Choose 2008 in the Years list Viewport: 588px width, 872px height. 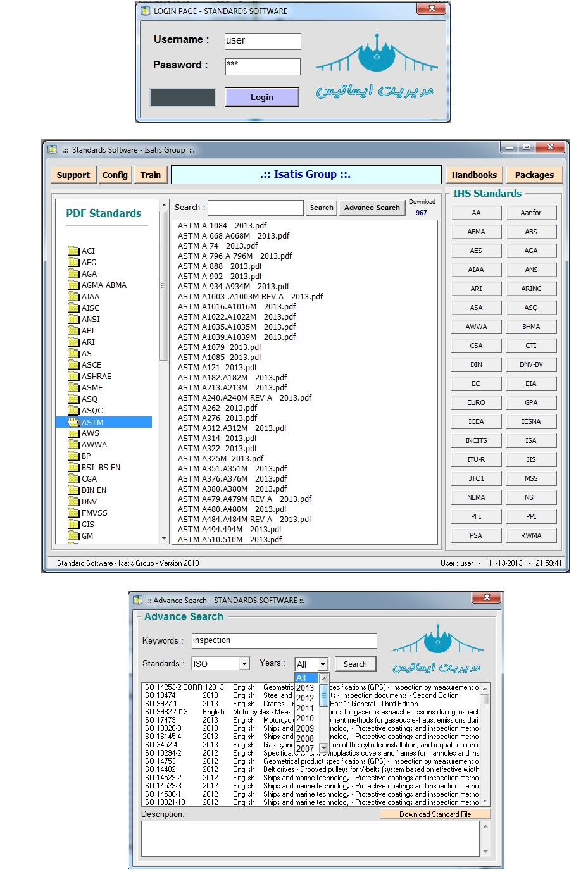pyautogui.click(x=305, y=738)
